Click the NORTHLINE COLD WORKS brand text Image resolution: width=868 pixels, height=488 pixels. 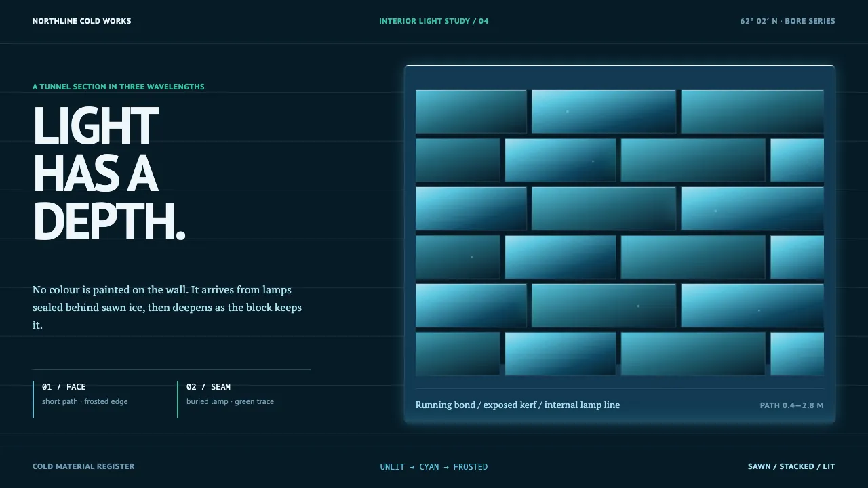pyautogui.click(x=81, y=21)
